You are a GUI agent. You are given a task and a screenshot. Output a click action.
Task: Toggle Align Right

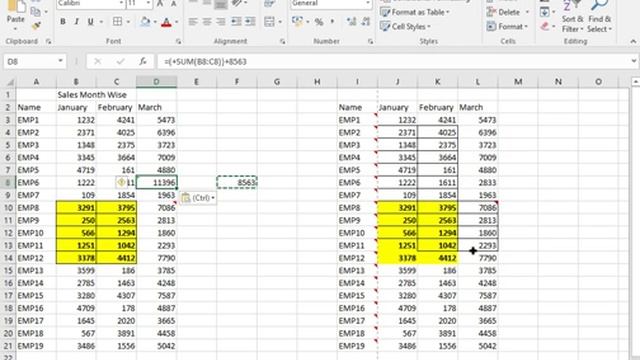(x=221, y=22)
